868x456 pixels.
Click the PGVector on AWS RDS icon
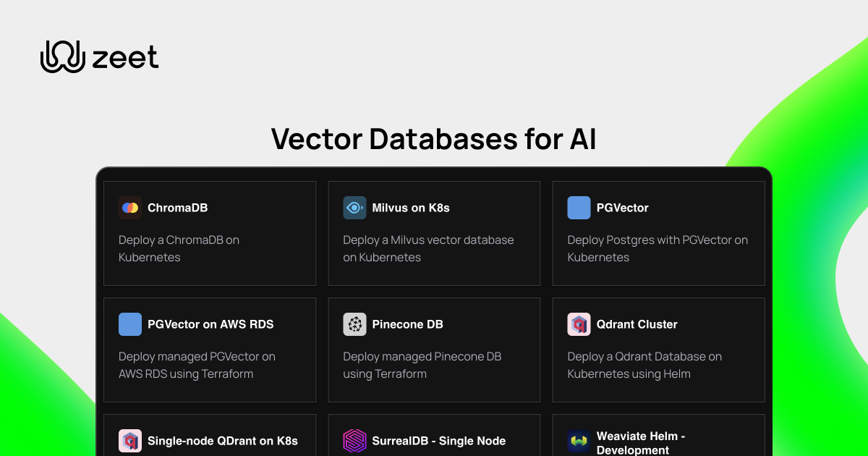pos(130,324)
